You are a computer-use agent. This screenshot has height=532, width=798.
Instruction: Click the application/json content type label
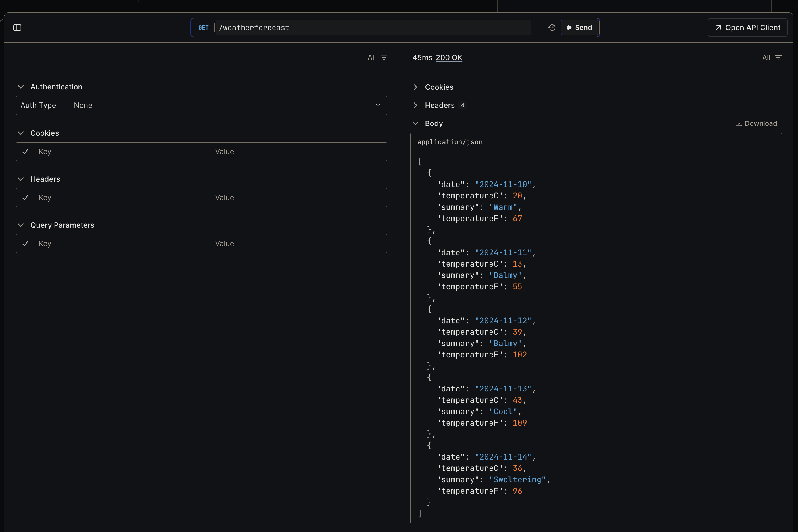pos(450,142)
